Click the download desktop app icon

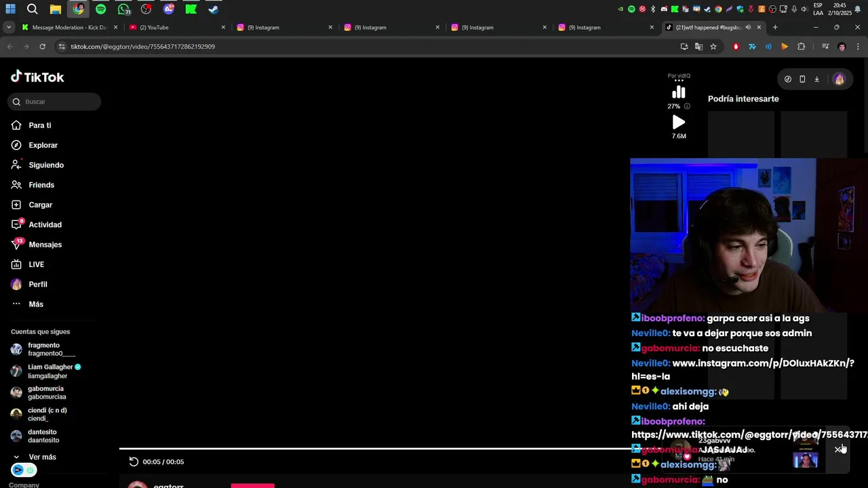[x=816, y=79]
